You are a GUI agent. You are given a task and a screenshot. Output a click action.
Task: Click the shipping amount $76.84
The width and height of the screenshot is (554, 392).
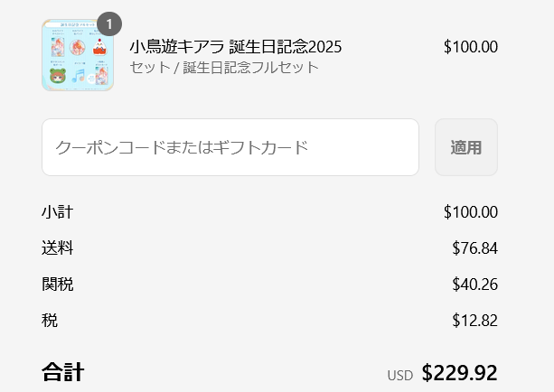[474, 248]
